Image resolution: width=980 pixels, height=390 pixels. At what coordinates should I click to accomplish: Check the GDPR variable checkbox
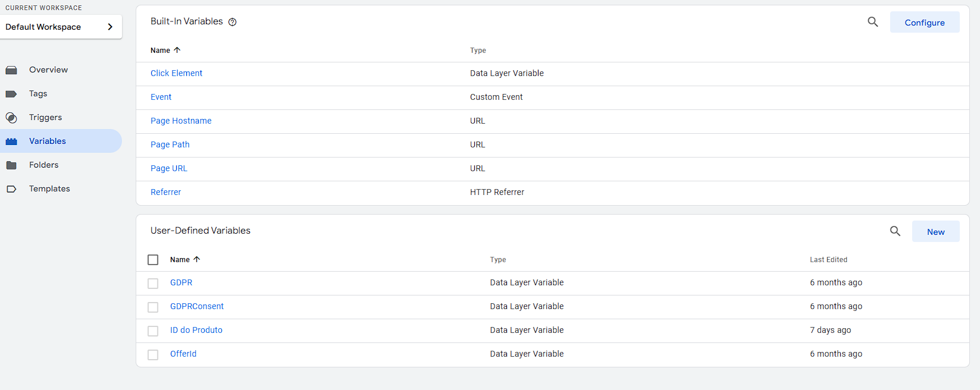pyautogui.click(x=153, y=284)
